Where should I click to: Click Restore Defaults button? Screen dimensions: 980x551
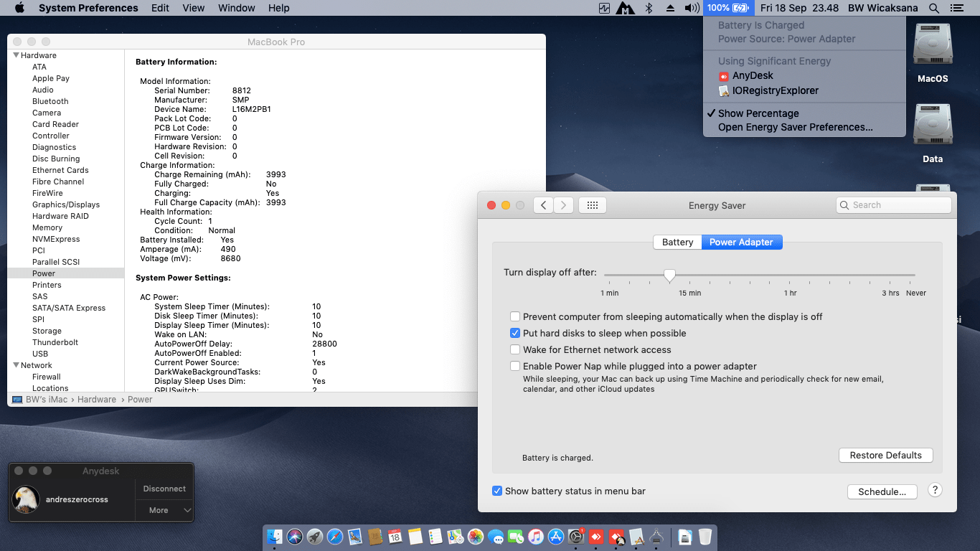pos(885,456)
